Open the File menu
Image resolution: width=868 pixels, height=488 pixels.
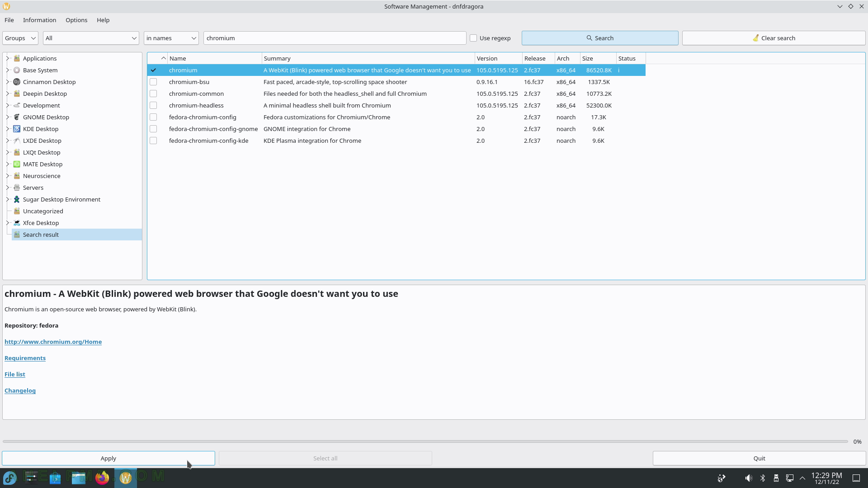(x=9, y=20)
